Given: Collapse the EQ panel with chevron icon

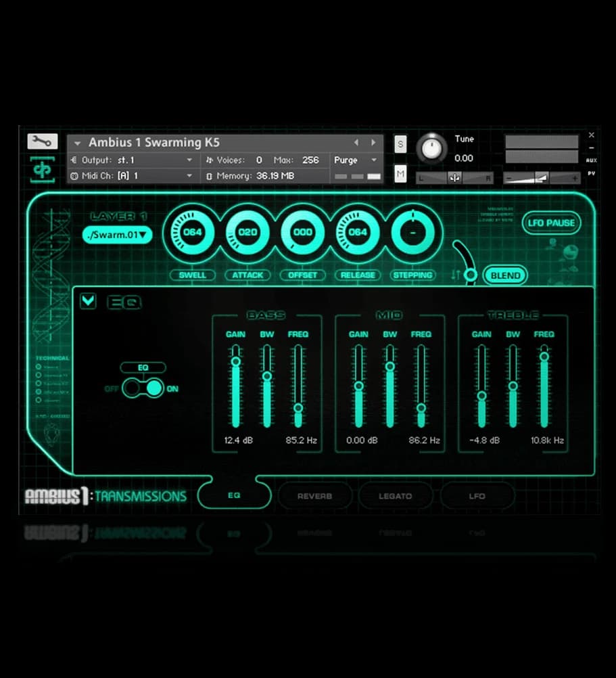Looking at the screenshot, I should (x=88, y=300).
